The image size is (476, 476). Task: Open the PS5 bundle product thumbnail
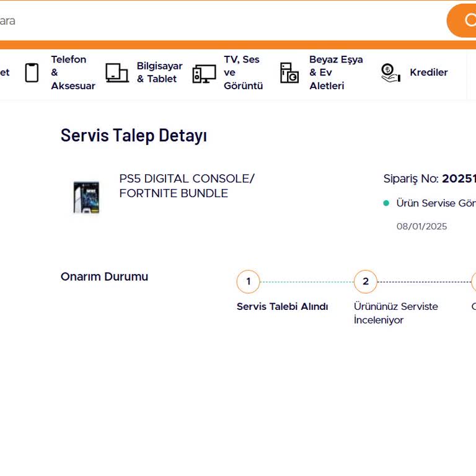[x=86, y=197]
